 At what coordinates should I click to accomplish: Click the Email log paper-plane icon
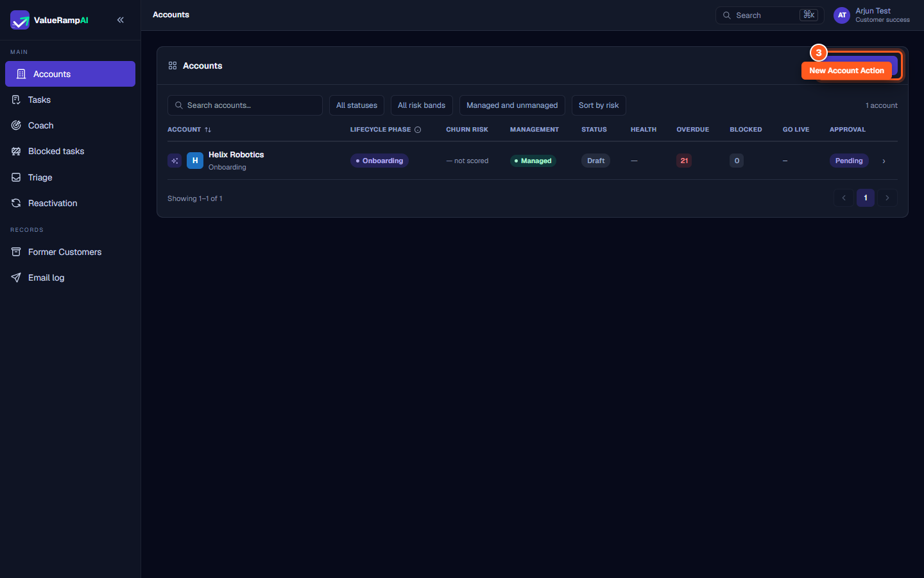[x=16, y=277]
